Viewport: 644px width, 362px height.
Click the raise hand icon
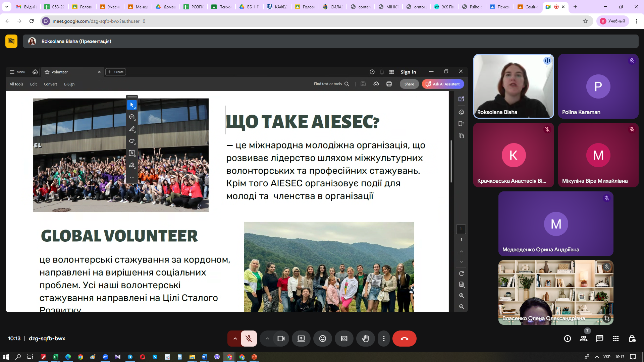pyautogui.click(x=365, y=339)
